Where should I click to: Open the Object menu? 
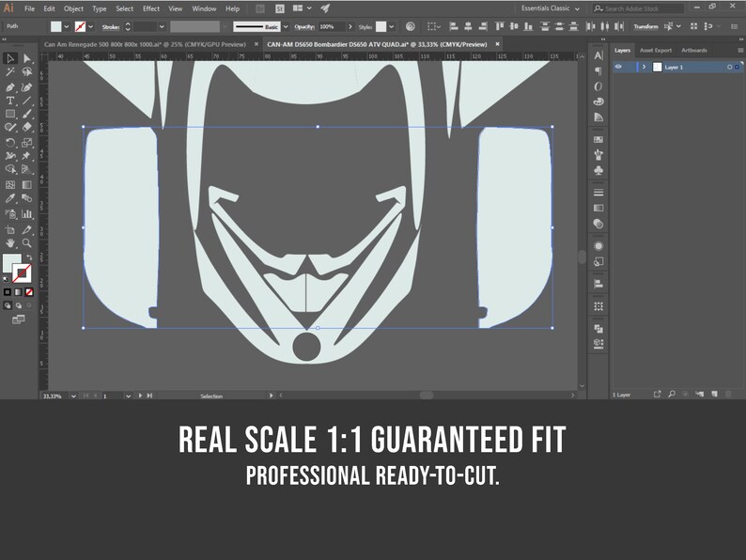click(x=73, y=8)
